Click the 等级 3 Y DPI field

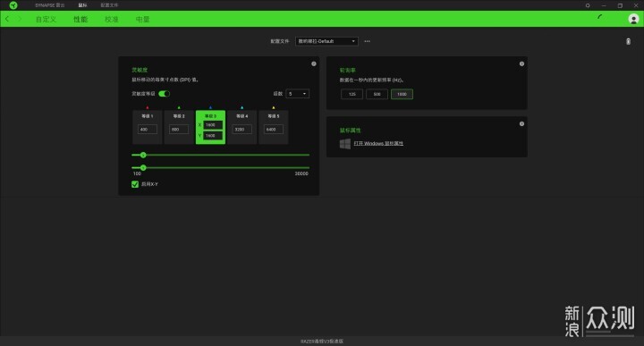click(213, 135)
